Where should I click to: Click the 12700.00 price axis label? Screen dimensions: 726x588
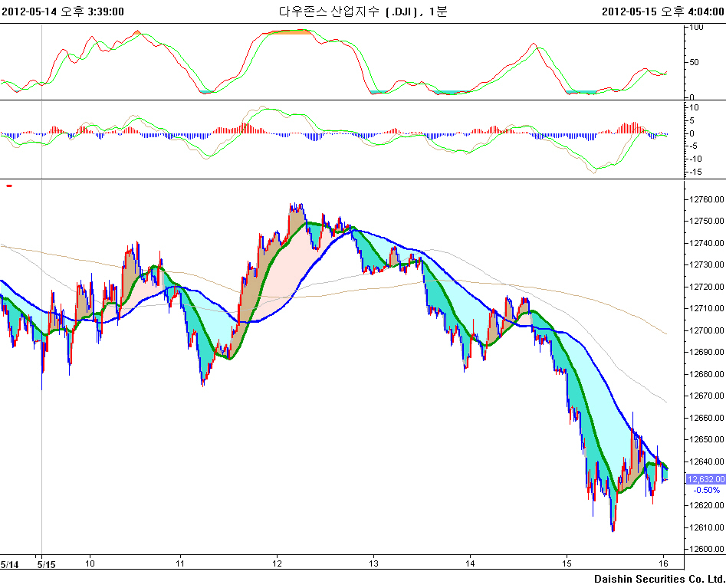[x=706, y=330]
